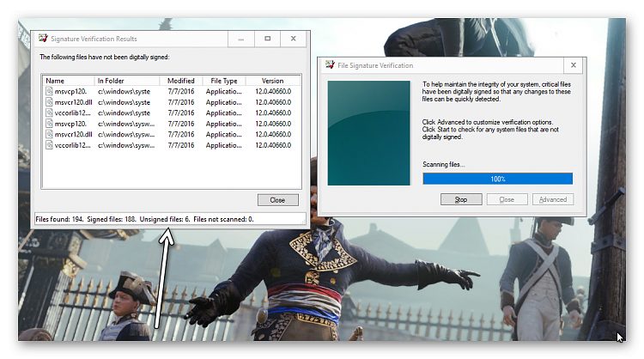Click file icon of msvcr120.dll in c:\windows\sysw row

49,134
